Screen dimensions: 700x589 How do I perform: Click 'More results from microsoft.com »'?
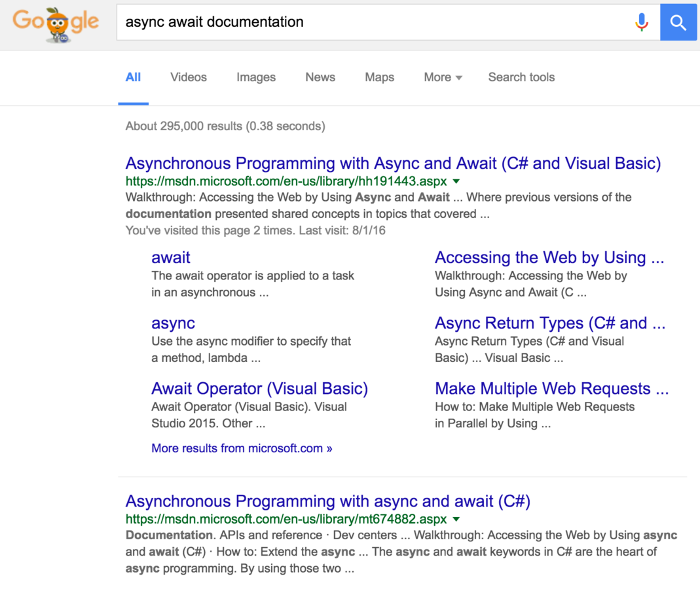tap(242, 448)
